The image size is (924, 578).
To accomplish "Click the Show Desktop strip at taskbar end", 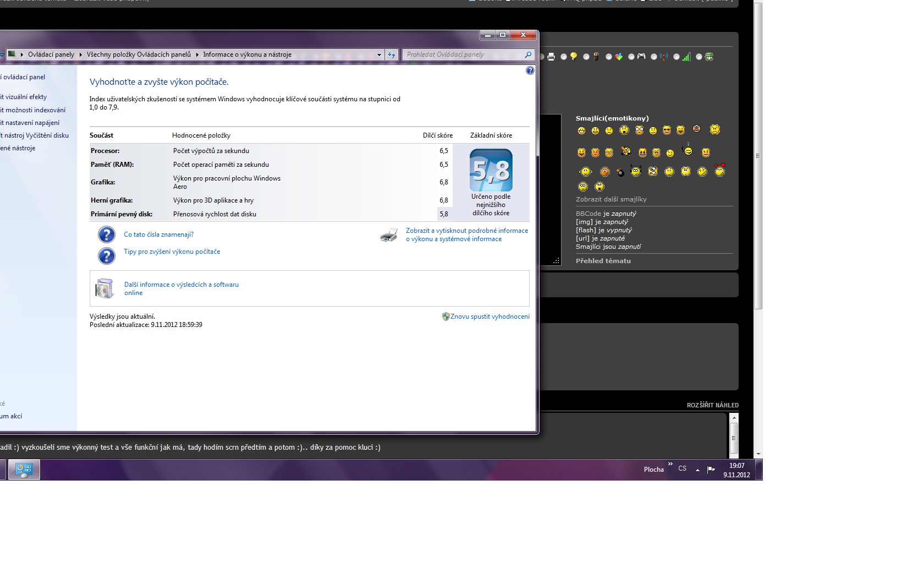I will point(759,470).
